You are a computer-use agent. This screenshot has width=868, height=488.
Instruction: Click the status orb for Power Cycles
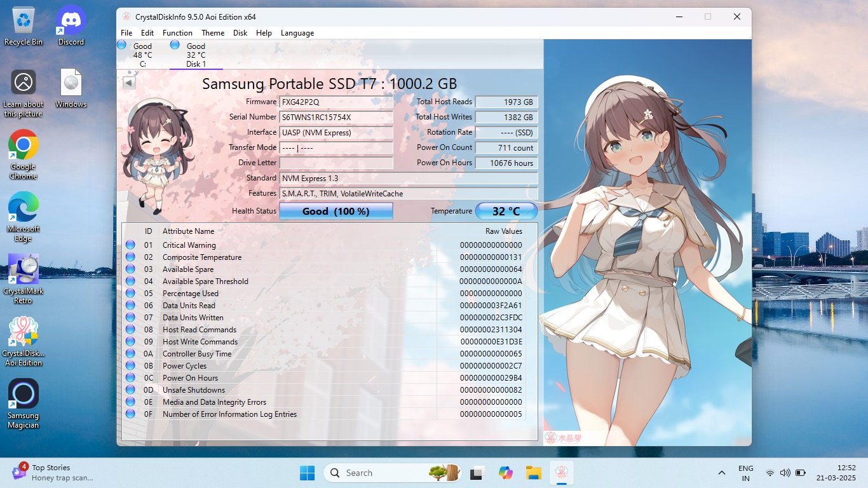(x=130, y=366)
